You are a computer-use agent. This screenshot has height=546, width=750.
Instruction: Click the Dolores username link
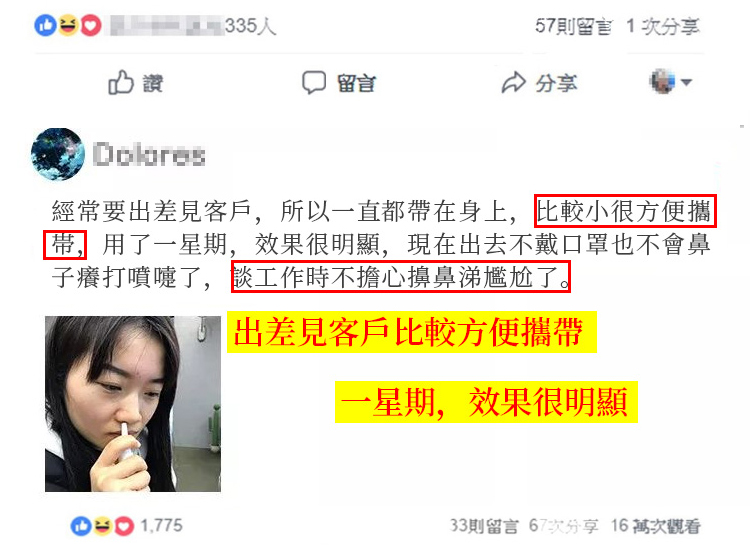click(149, 154)
